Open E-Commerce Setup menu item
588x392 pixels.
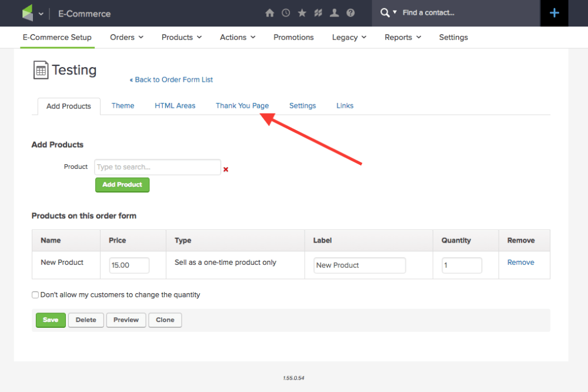click(57, 37)
